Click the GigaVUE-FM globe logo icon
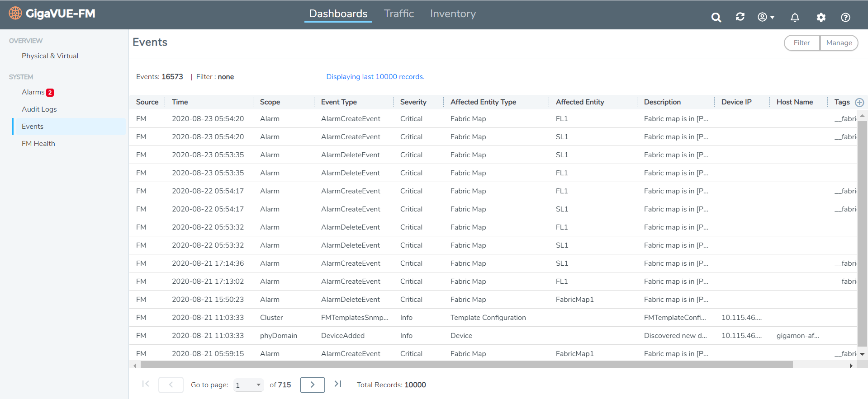The image size is (868, 399). click(x=15, y=13)
